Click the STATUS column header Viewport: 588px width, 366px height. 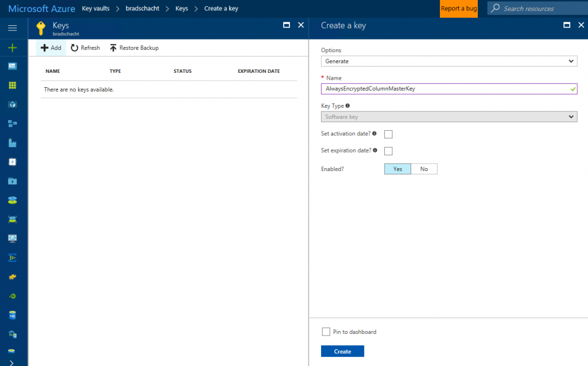click(183, 71)
